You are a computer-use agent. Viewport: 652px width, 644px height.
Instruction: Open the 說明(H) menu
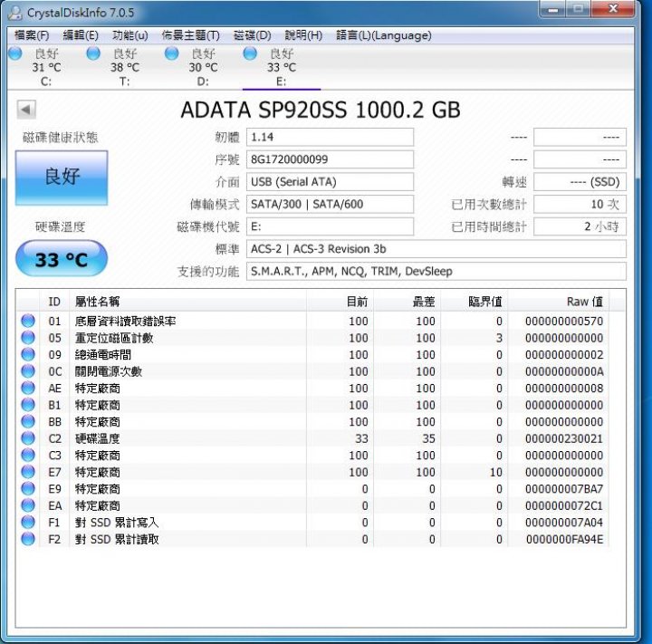(303, 35)
